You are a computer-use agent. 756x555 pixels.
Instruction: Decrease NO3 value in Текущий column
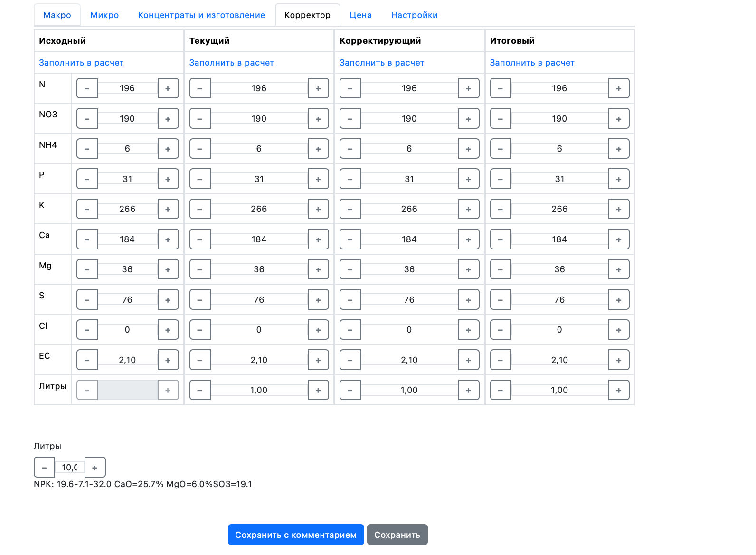(x=200, y=119)
